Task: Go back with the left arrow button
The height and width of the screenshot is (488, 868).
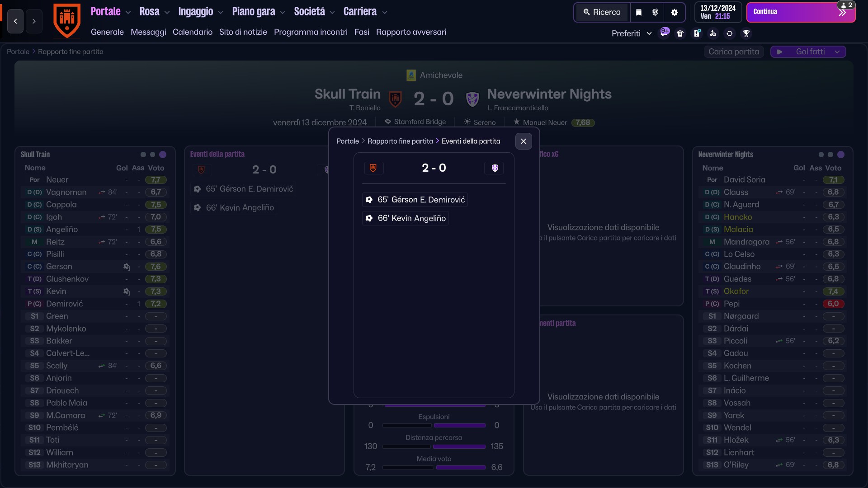Action: [x=15, y=21]
